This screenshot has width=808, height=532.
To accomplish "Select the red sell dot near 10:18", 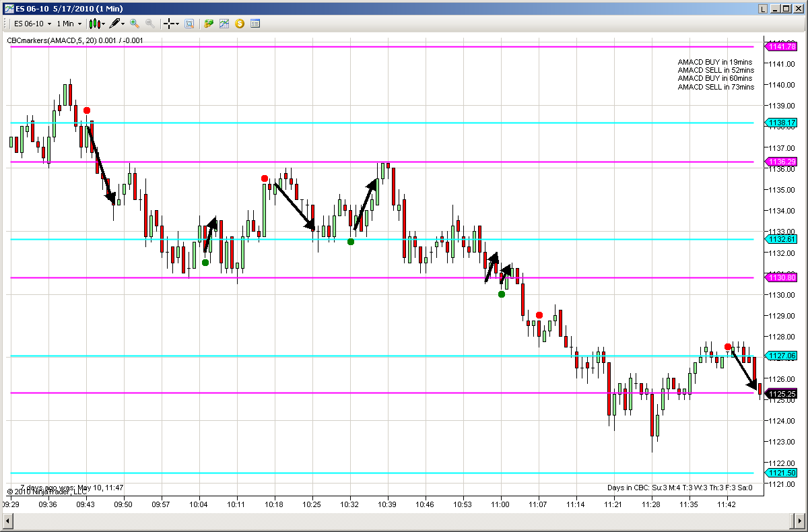I will point(265,178).
